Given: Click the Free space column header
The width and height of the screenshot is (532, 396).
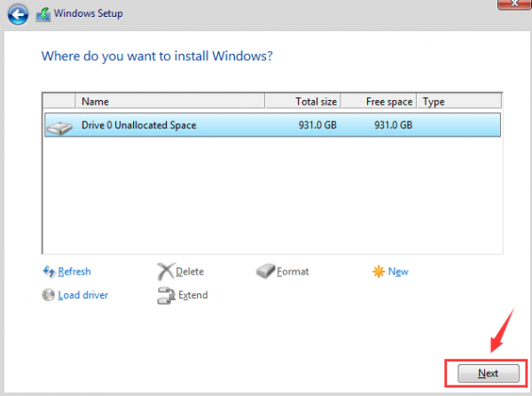Looking at the screenshot, I should tap(378, 102).
